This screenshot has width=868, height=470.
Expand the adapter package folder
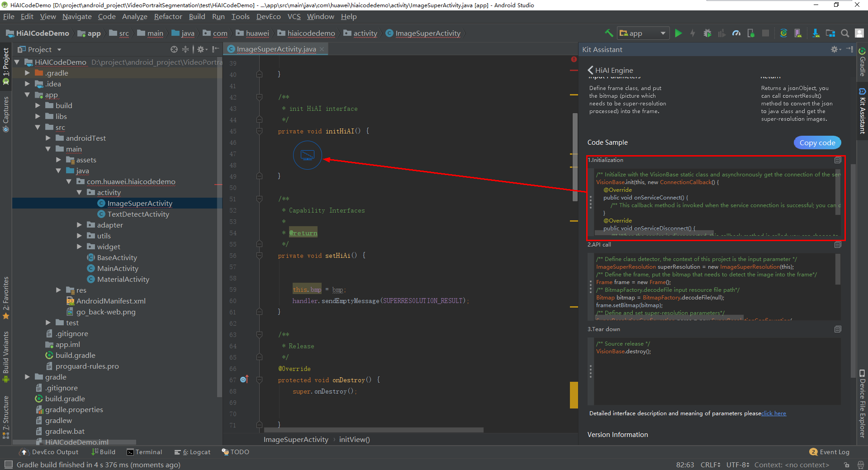(80, 225)
